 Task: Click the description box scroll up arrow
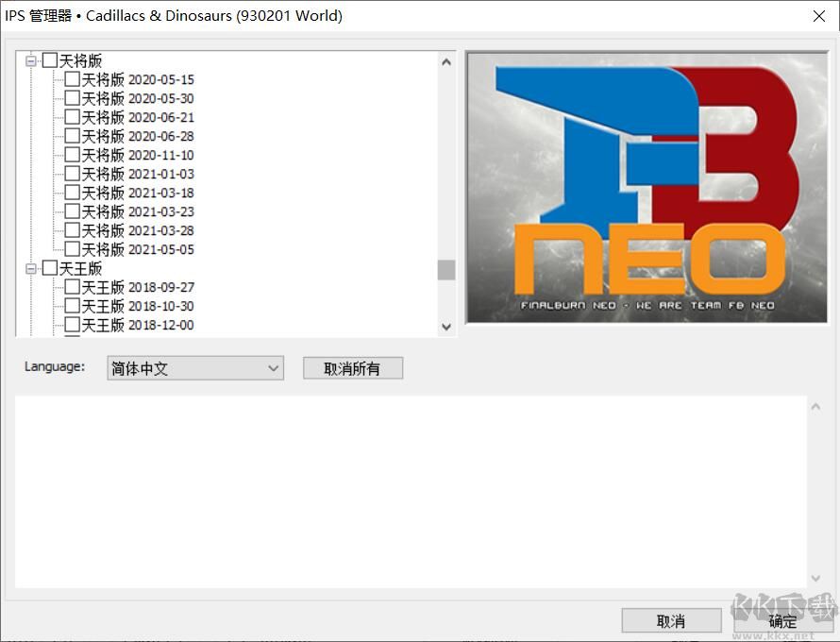pyautogui.click(x=815, y=407)
